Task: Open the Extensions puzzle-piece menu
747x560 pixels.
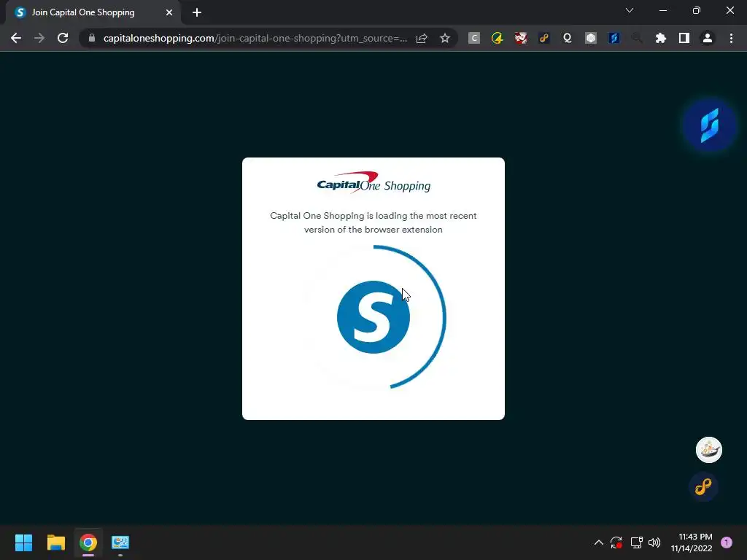Action: coord(661,38)
